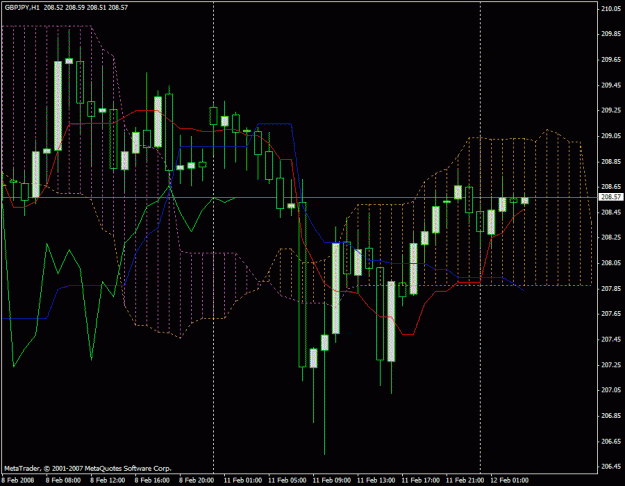Screen dimensions: 625x486
Task: Select the 8 Feb 12:00 time label
Action: coord(108,480)
